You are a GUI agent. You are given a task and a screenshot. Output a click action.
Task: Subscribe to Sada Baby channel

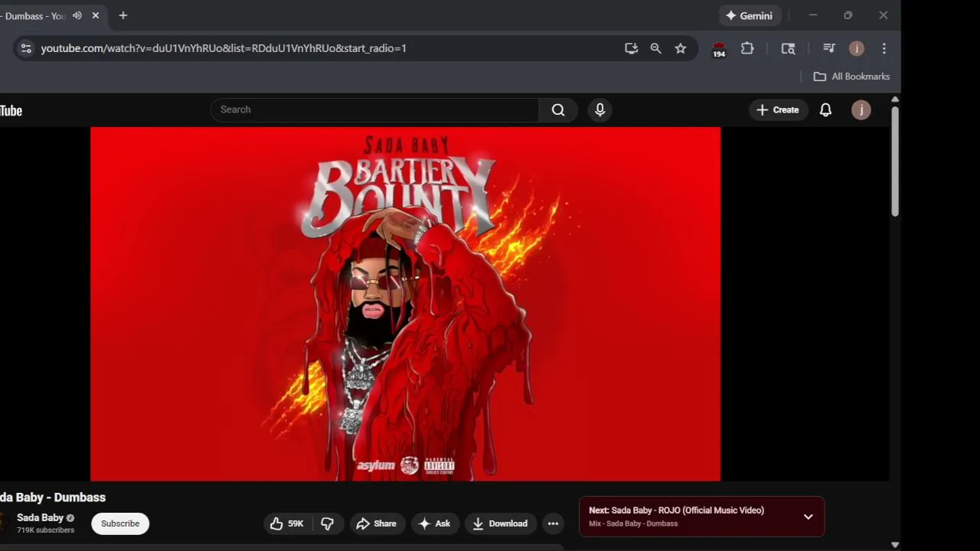(120, 523)
